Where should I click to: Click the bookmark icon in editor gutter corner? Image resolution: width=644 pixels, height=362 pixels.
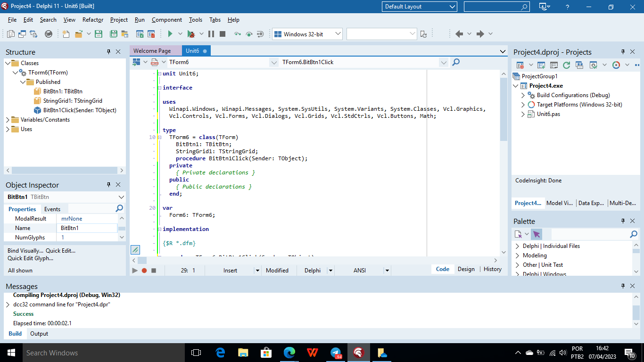click(135, 249)
